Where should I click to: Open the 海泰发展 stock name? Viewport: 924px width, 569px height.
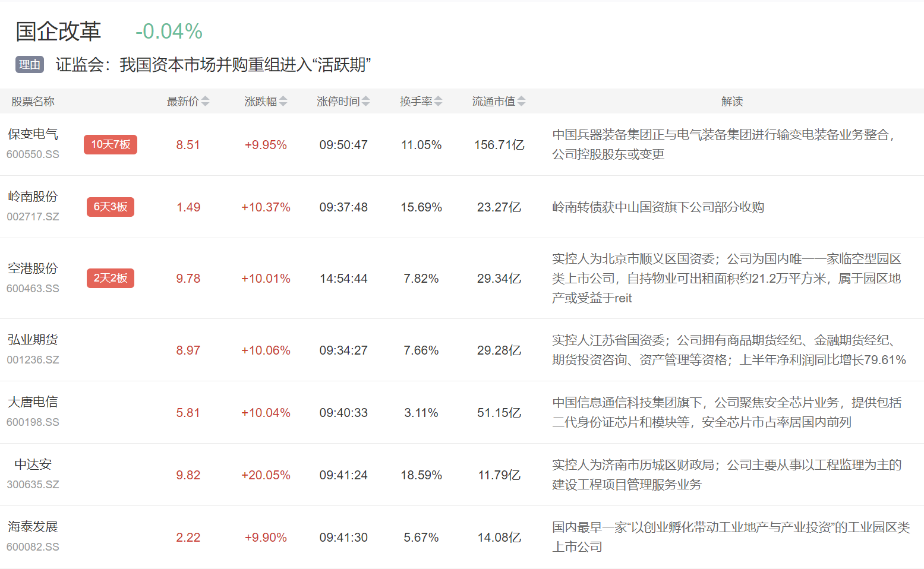tap(33, 527)
